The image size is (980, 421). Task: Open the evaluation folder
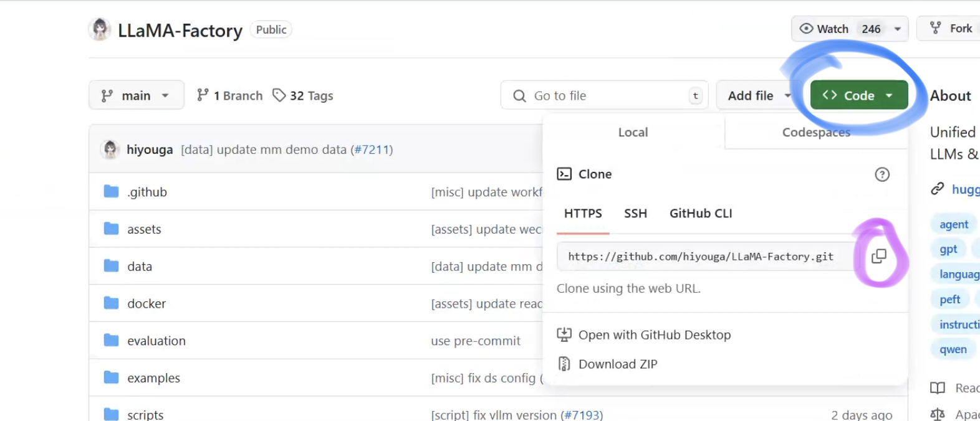coord(156,341)
